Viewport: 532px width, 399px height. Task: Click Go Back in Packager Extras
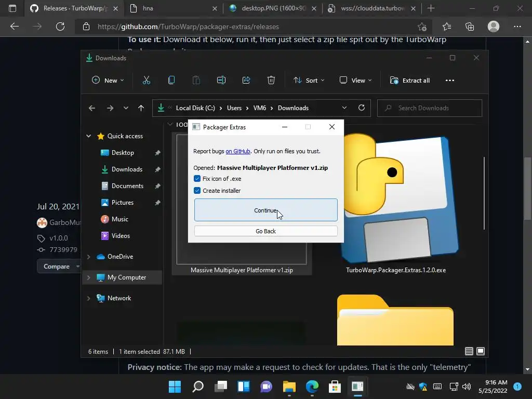pyautogui.click(x=265, y=231)
